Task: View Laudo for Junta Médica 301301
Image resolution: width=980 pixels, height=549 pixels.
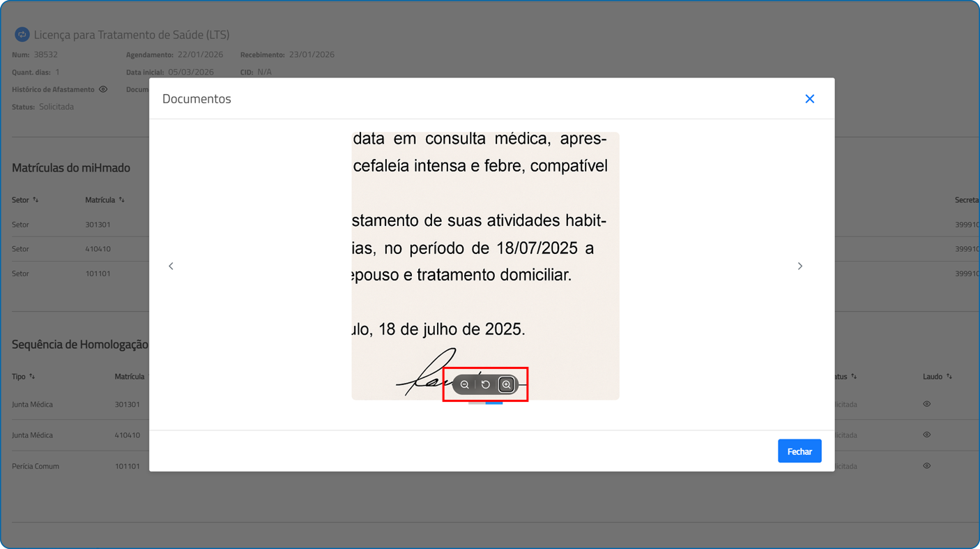Action: pyautogui.click(x=926, y=404)
